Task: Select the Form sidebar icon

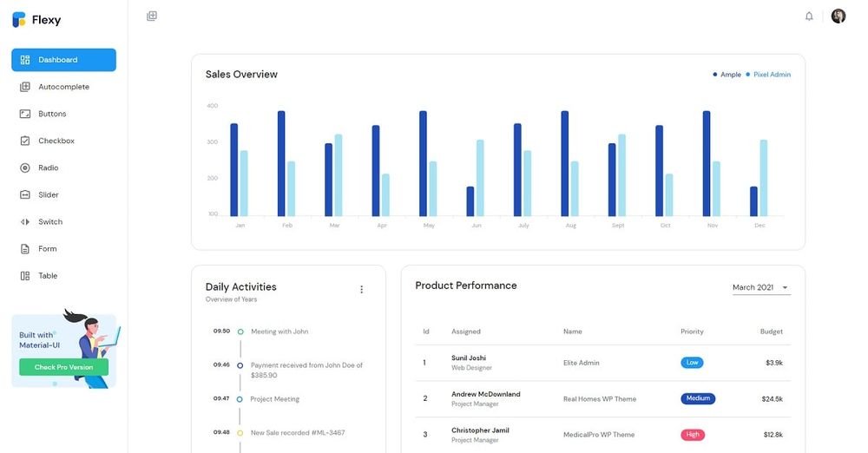Action: tap(25, 249)
